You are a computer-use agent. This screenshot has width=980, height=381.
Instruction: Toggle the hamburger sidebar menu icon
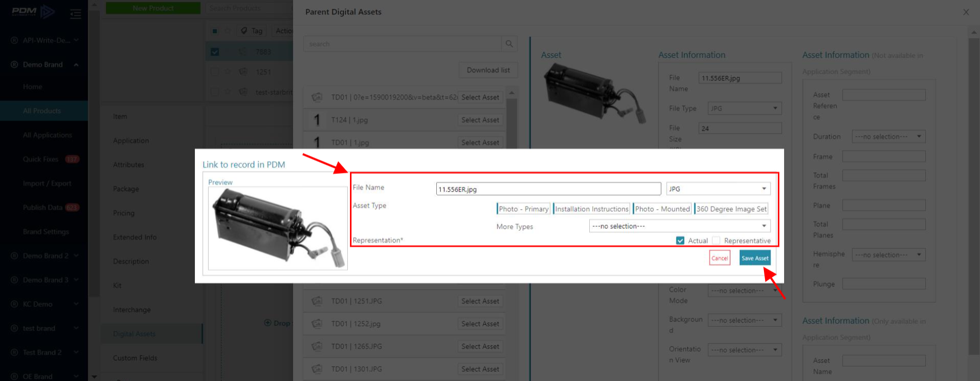click(75, 14)
